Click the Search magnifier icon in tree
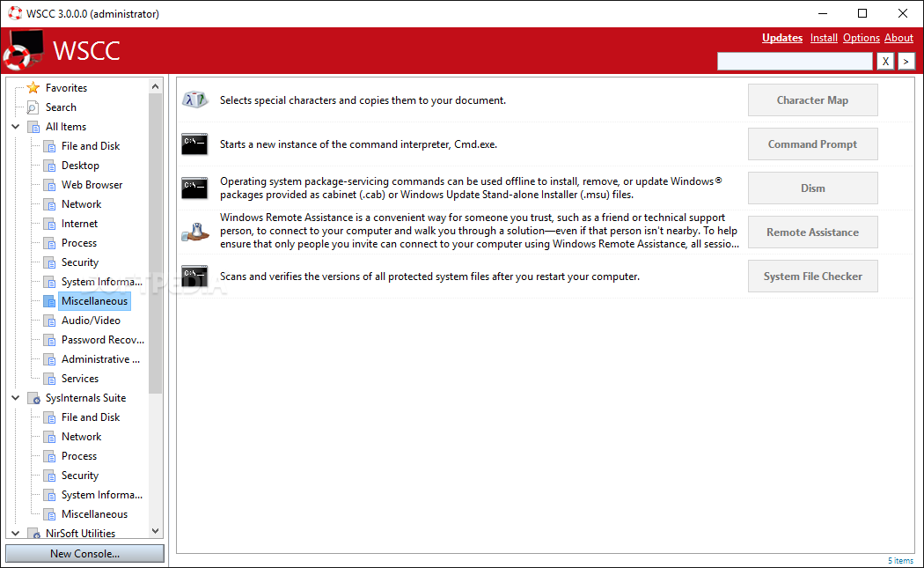The image size is (924, 568). coord(33,107)
